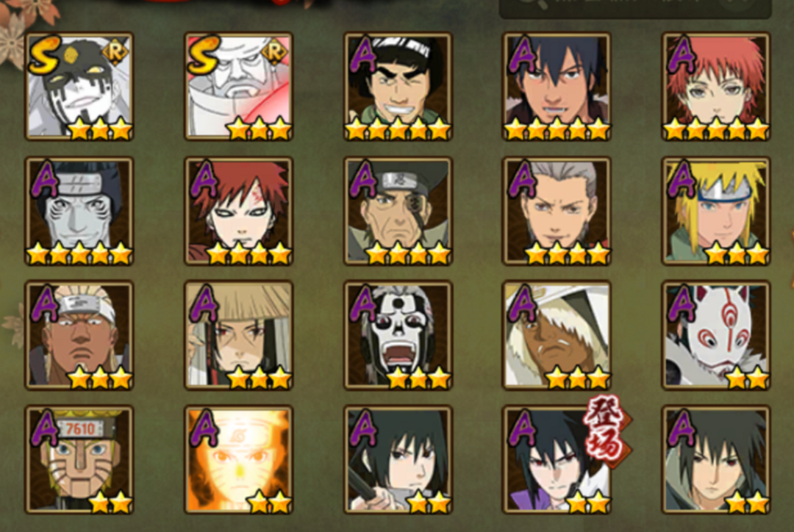Select the old eyepatch ninja with headband

pyautogui.click(x=398, y=211)
